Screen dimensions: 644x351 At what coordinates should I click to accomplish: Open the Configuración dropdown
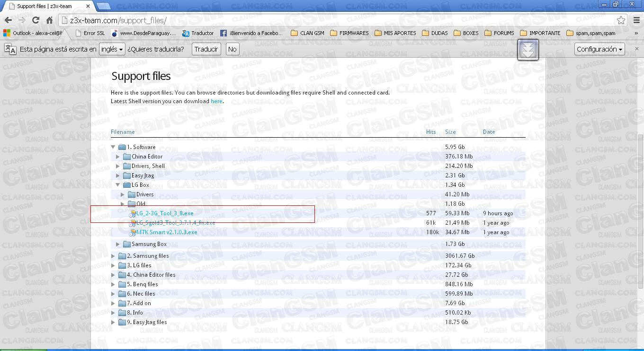click(x=599, y=49)
